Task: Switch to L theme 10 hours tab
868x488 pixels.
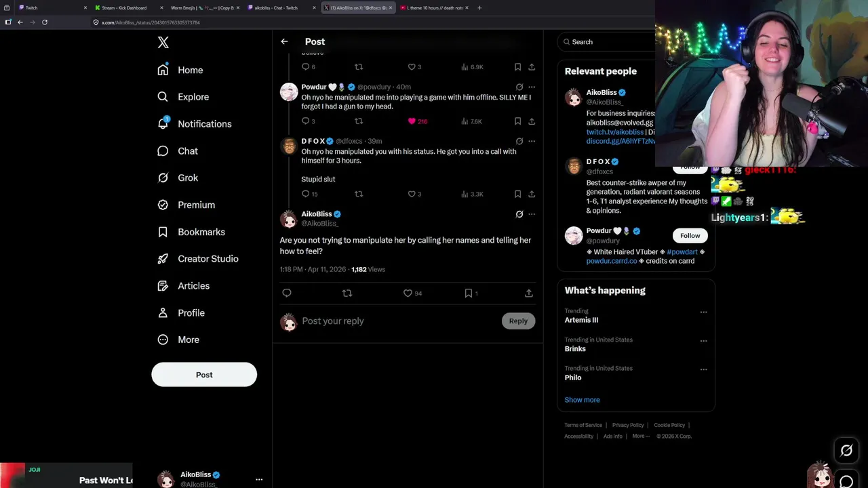Action: coord(435,7)
